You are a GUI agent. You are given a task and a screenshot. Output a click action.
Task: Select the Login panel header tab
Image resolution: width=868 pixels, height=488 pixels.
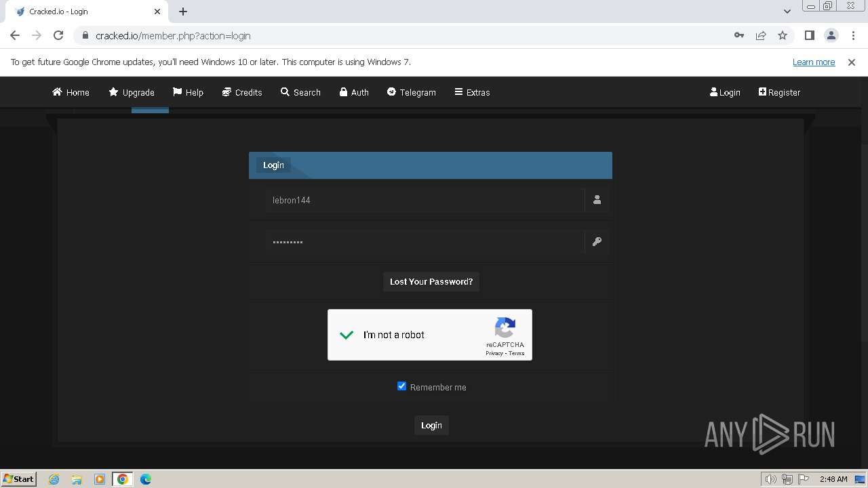pyautogui.click(x=273, y=165)
